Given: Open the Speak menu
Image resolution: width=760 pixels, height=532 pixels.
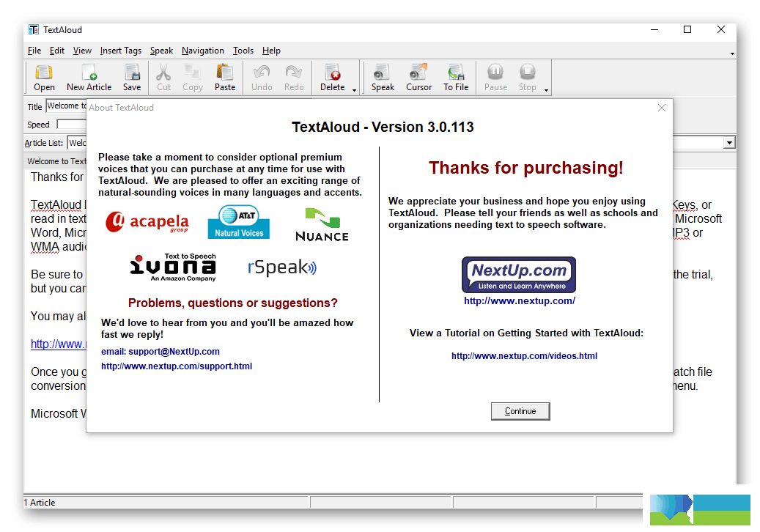Looking at the screenshot, I should coord(161,51).
